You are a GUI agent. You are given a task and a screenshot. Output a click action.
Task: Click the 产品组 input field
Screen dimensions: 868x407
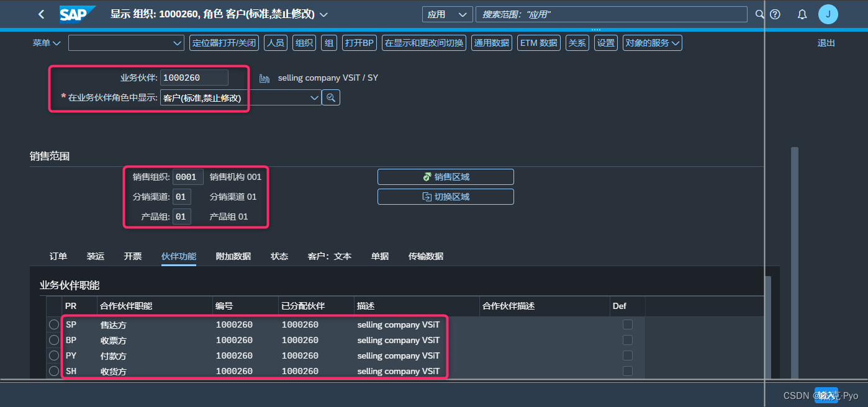(x=182, y=217)
